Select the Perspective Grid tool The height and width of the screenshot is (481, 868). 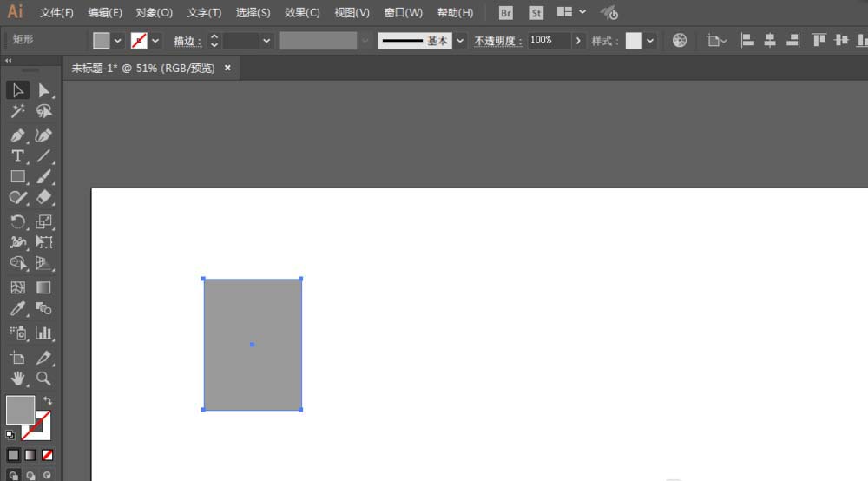click(43, 263)
